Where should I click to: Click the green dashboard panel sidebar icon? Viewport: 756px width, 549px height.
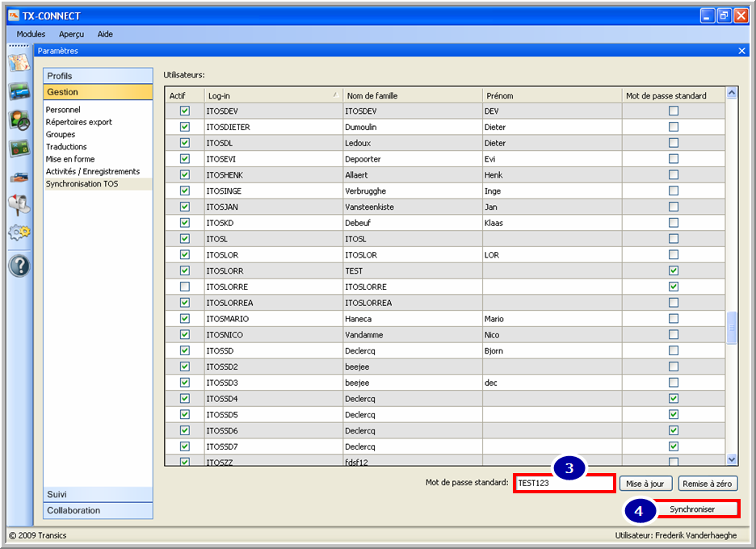point(19,148)
